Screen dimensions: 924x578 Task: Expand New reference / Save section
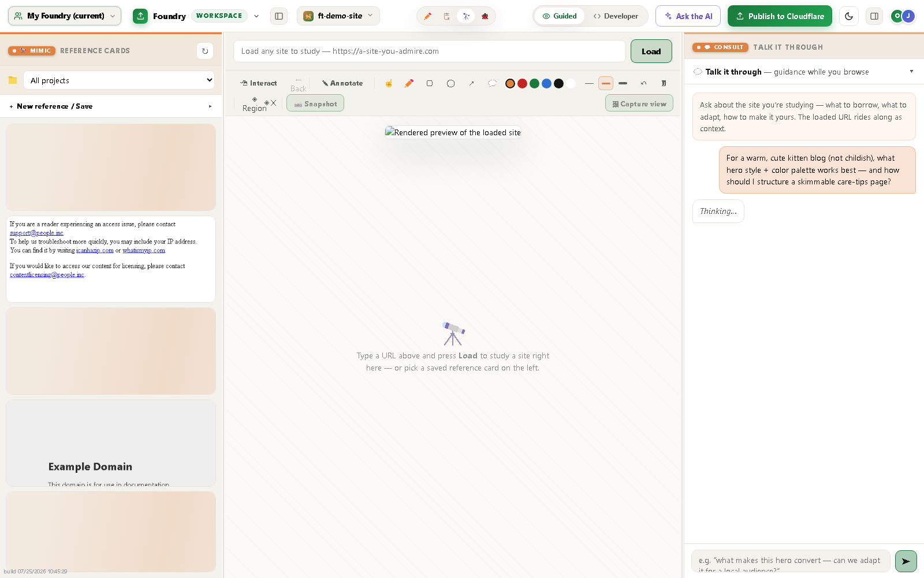[x=111, y=106]
